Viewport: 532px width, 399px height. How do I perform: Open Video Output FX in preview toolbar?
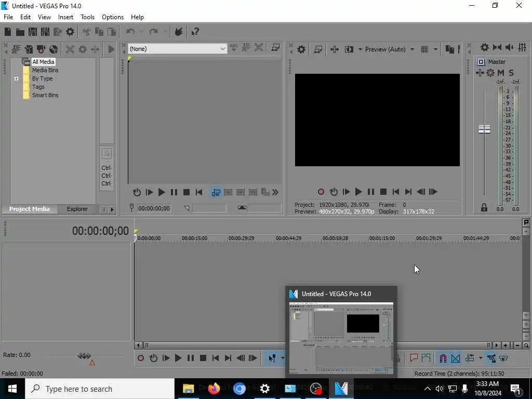tap(334, 49)
